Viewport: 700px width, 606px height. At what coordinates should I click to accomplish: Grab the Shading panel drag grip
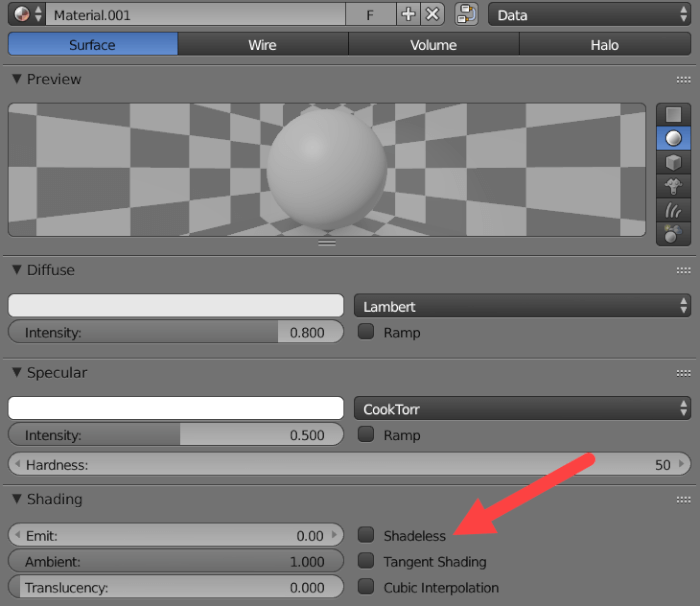[x=683, y=499]
